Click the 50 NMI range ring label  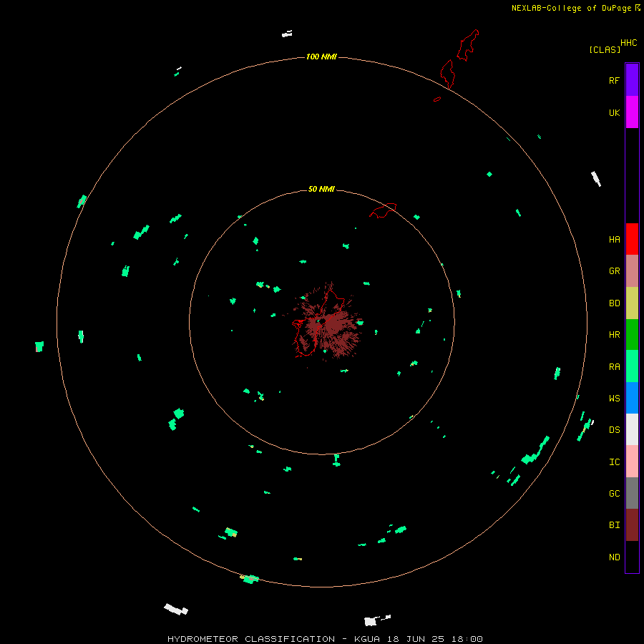pyautogui.click(x=321, y=189)
